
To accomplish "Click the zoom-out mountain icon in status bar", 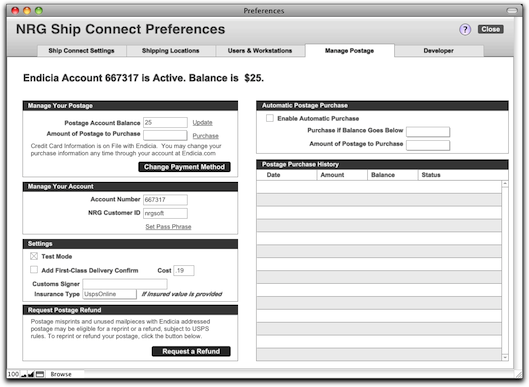I will point(24,374).
